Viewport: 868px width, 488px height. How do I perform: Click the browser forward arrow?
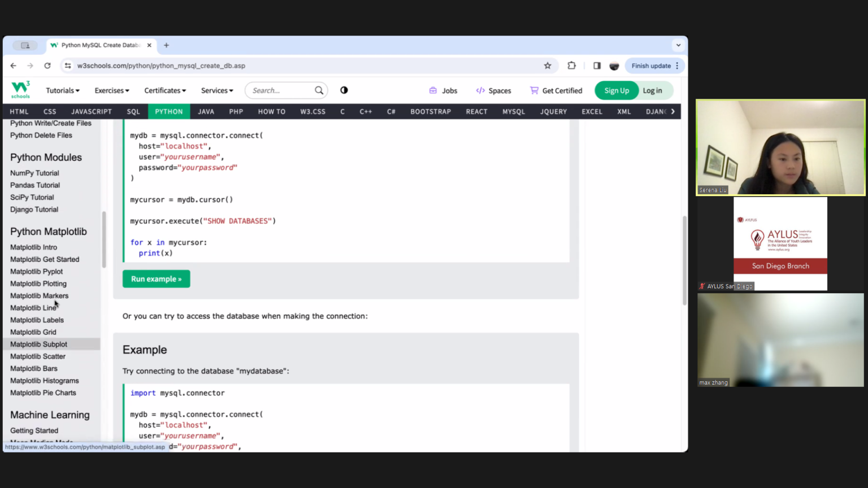pyautogui.click(x=30, y=66)
